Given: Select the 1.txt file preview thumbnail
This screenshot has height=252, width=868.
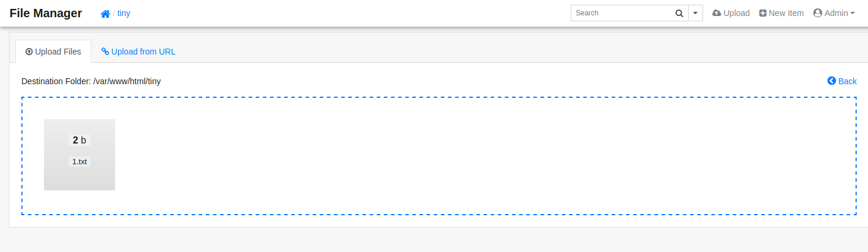Looking at the screenshot, I should coord(80,155).
